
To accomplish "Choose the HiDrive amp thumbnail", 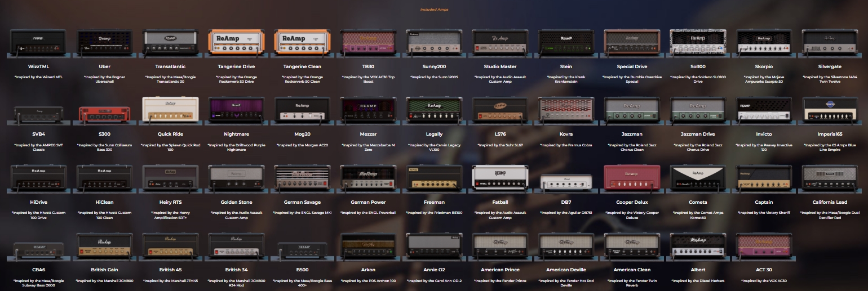I will (38, 178).
